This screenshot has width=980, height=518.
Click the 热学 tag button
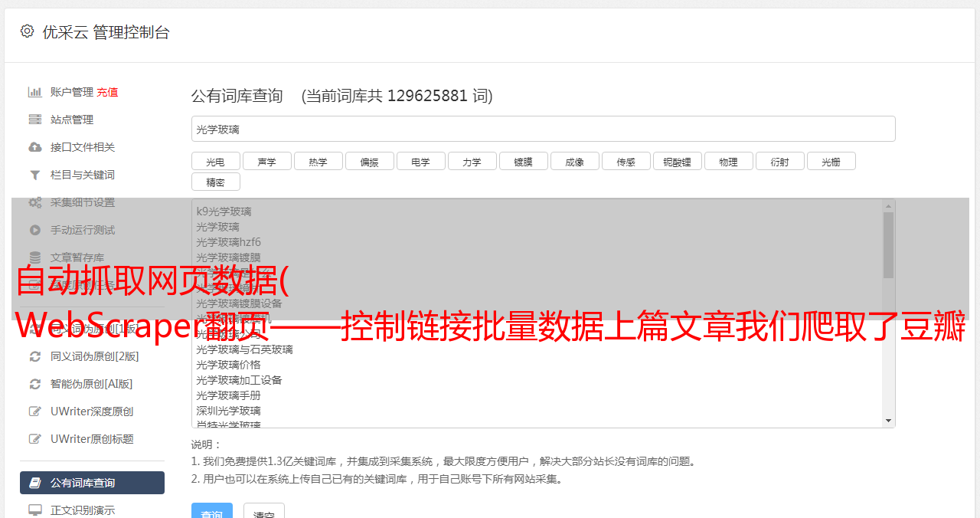click(x=318, y=161)
